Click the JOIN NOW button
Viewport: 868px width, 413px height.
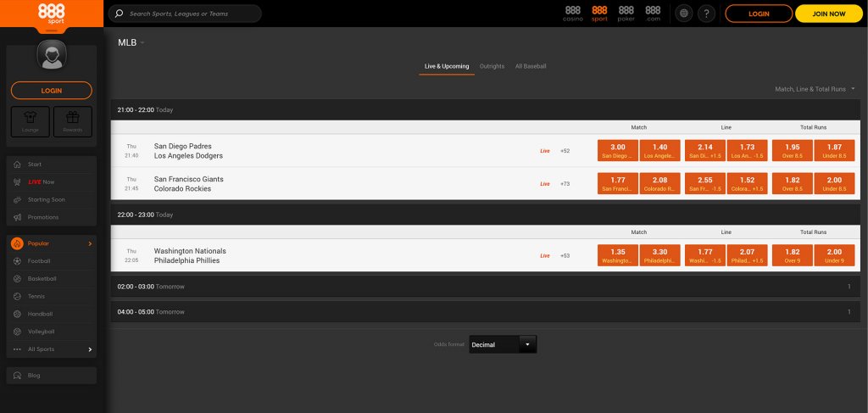coord(829,14)
